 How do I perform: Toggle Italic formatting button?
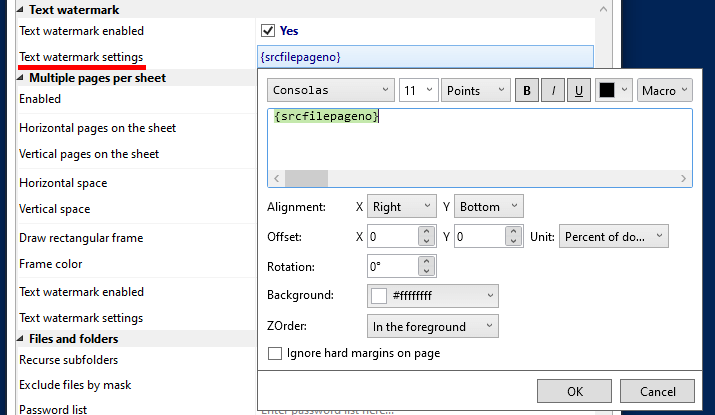(553, 90)
